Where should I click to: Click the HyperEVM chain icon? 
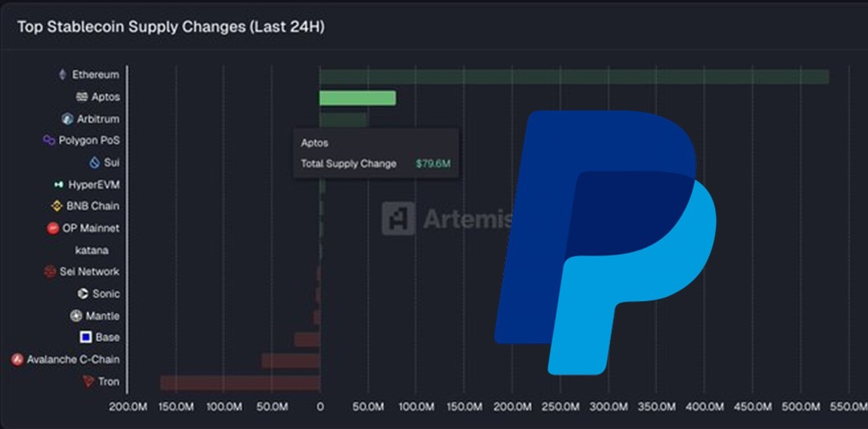tap(59, 185)
